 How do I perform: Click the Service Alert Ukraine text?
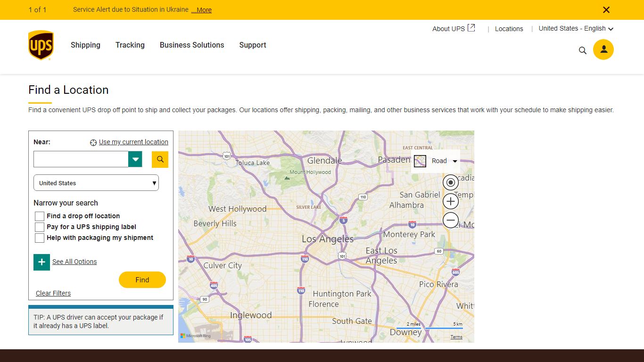click(131, 9)
